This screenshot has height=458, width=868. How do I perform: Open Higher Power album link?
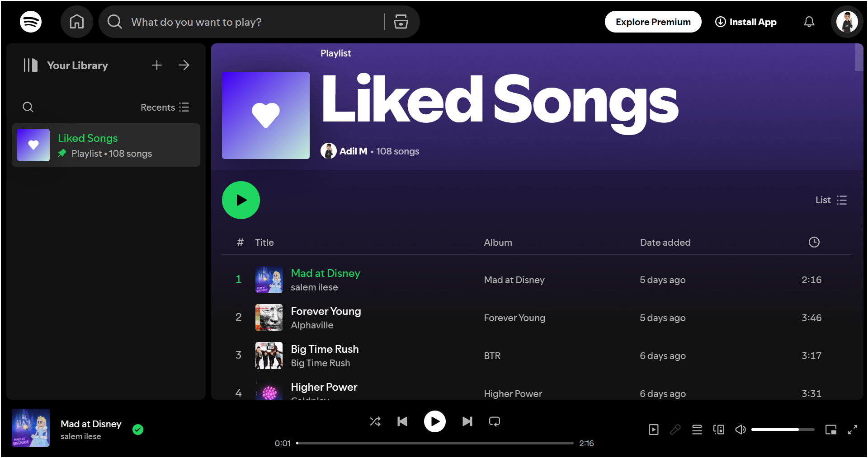[513, 394]
